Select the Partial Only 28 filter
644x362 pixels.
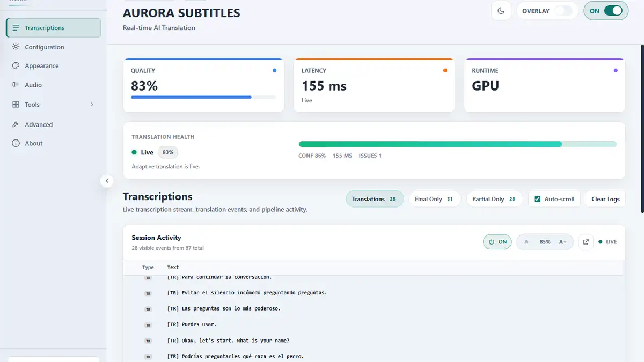point(494,199)
